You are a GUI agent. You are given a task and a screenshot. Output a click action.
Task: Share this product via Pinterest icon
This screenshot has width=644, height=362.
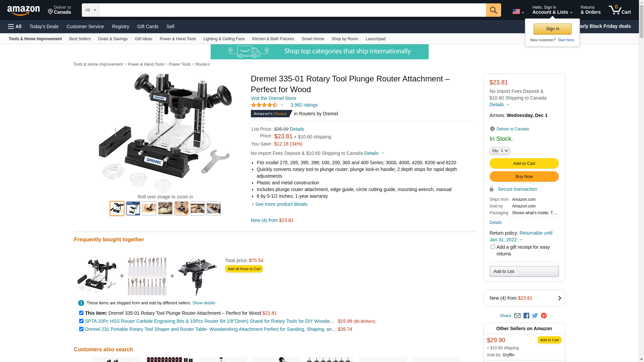point(544,316)
